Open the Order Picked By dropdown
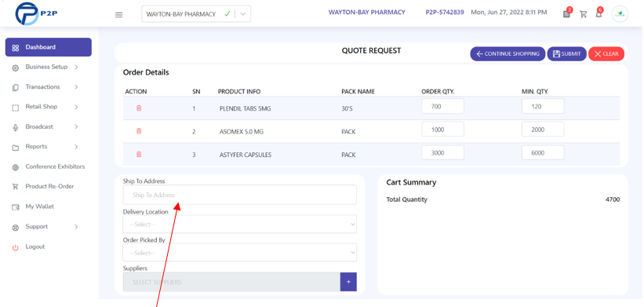Image resolution: width=644 pixels, height=307 pixels. pyautogui.click(x=239, y=252)
